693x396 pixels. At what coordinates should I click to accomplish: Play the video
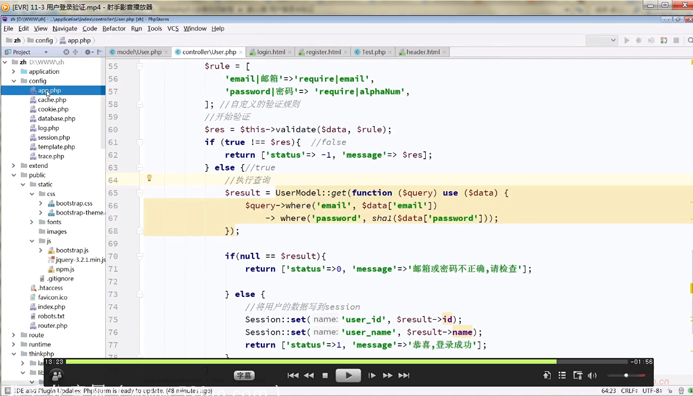tap(348, 375)
